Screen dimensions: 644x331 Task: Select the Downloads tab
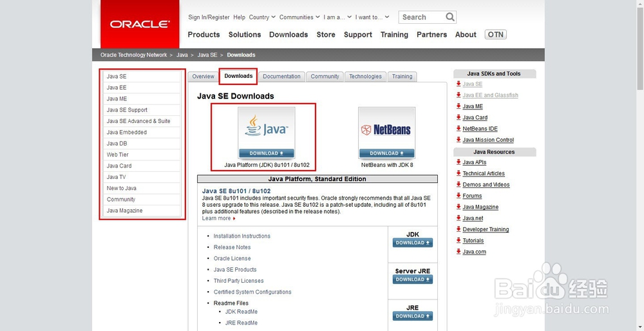pyautogui.click(x=238, y=76)
